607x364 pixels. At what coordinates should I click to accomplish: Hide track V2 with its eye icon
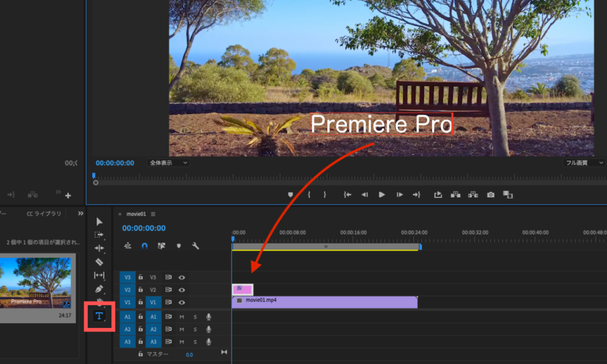(181, 290)
